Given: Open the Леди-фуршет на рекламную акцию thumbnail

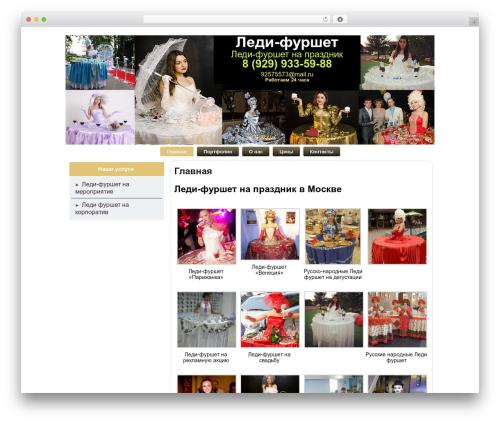Looking at the screenshot, I should point(207,319).
